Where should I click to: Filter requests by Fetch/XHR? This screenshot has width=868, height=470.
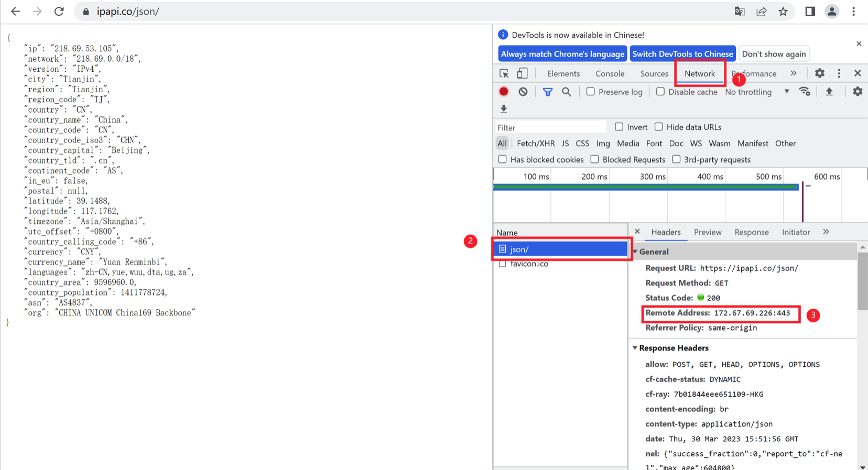click(x=536, y=143)
